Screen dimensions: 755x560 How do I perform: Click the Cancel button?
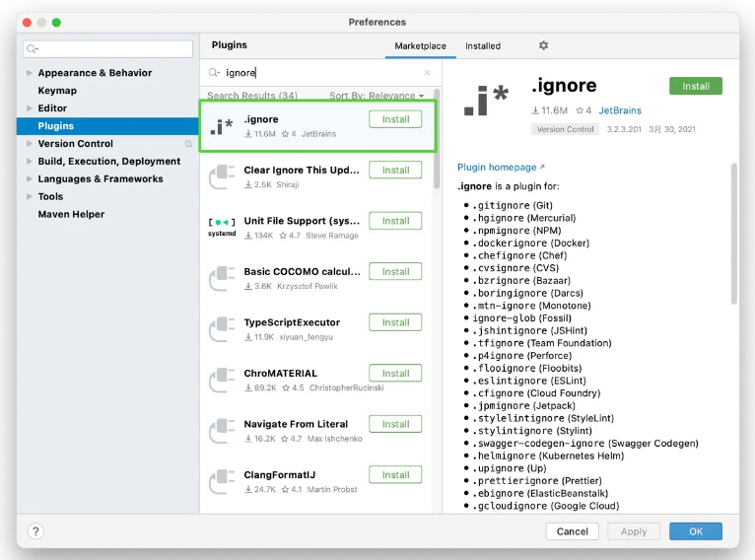pyautogui.click(x=572, y=531)
